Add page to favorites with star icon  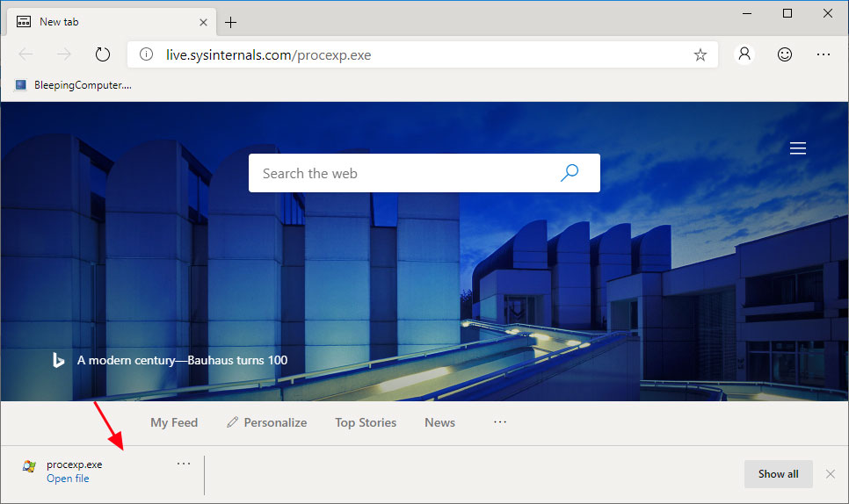(700, 54)
